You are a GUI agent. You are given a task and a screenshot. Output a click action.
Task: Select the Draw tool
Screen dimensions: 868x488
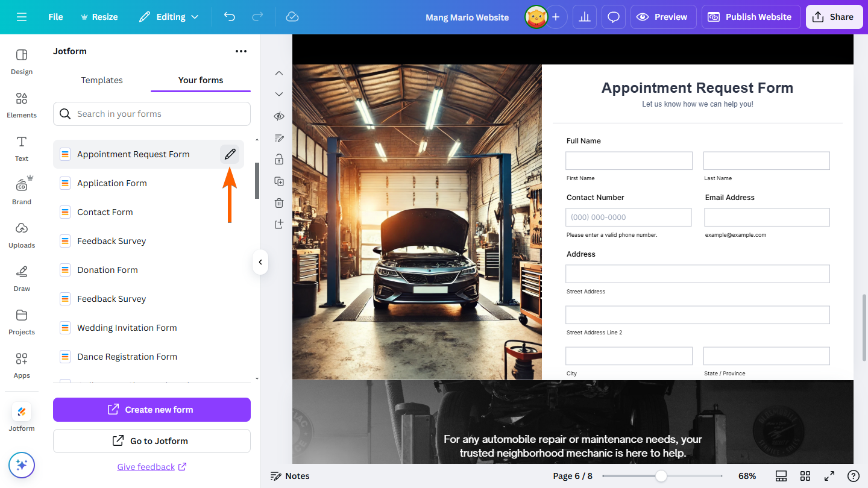point(22,279)
